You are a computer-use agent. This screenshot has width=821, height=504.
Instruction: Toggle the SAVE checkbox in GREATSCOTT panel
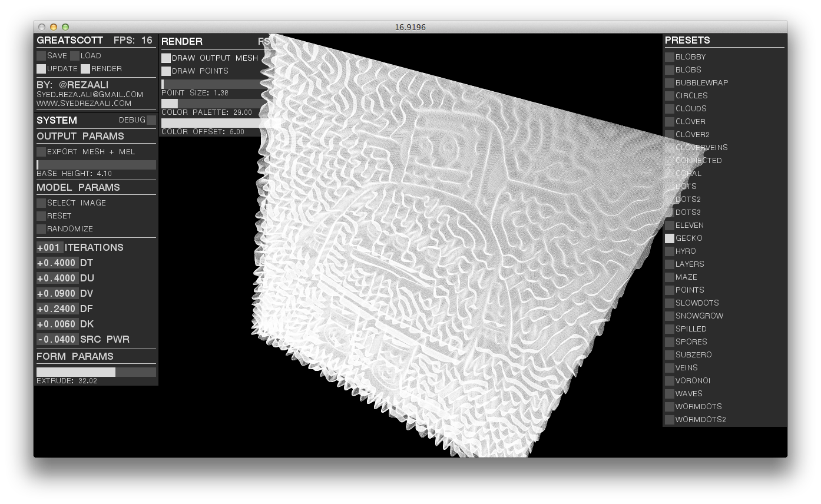pos(41,55)
